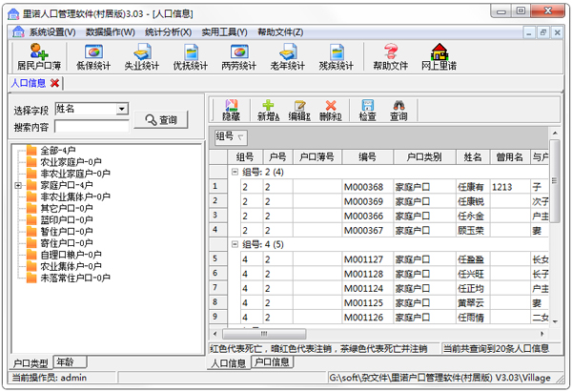This screenshot has height=392, width=572.
Task: Open the 居民户口簿 toolbar icon
Action: (x=39, y=56)
